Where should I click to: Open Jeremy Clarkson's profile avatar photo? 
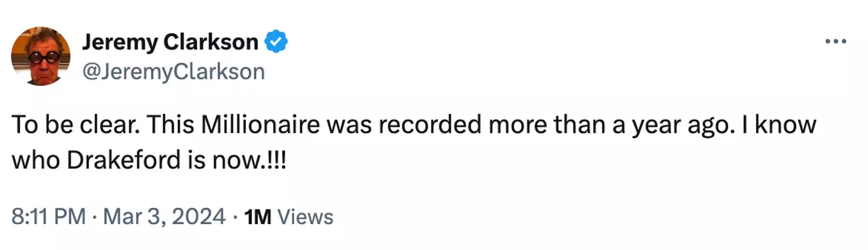coord(41,56)
